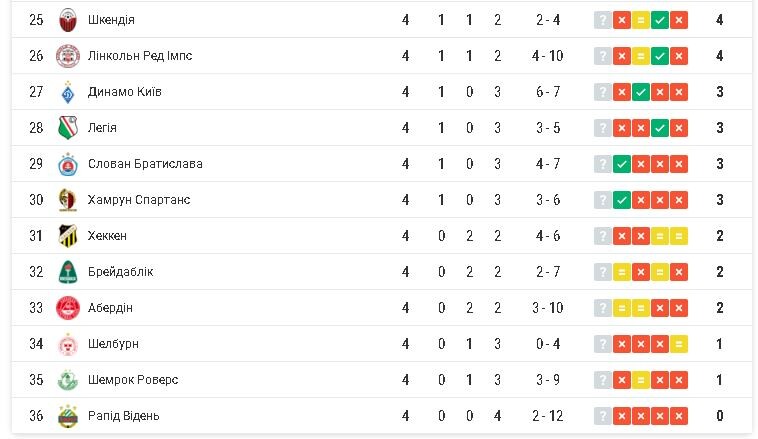Open the Шемрок Роверс team link

pyautogui.click(x=133, y=380)
